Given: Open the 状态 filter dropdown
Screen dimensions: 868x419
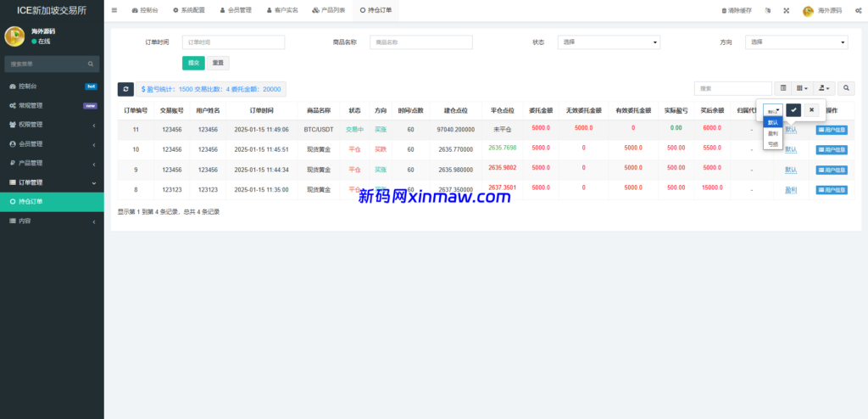Looking at the screenshot, I should [608, 42].
